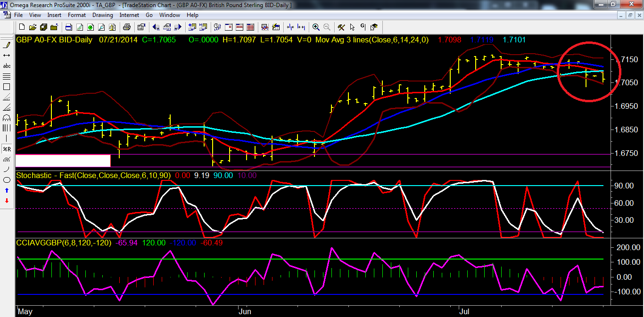The width and height of the screenshot is (644, 317).
Task: Pick the ellipse drawing tool
Action: tap(7, 180)
